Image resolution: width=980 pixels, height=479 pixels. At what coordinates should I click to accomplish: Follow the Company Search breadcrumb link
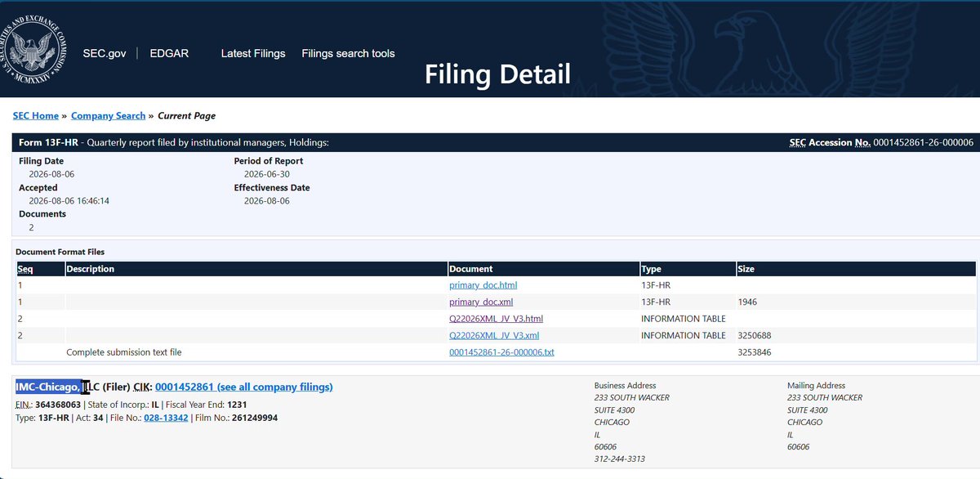(108, 116)
